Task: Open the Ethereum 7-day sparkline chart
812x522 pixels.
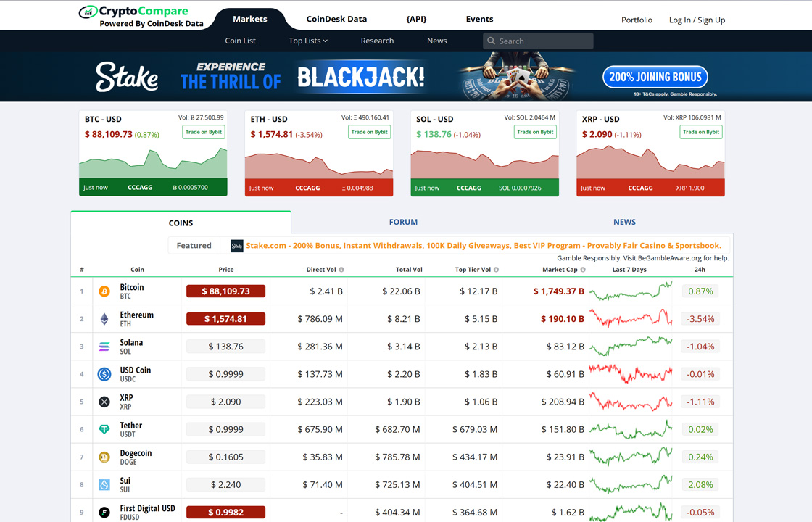Action: pos(631,319)
